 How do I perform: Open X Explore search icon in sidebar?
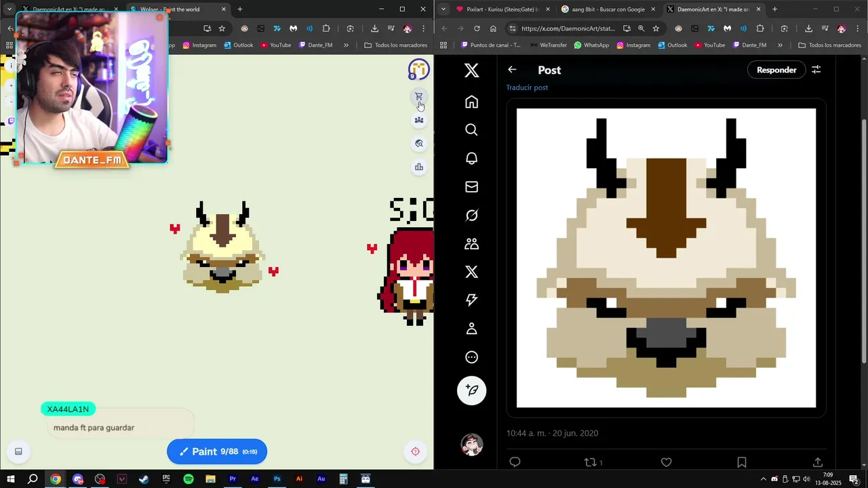coord(471,130)
